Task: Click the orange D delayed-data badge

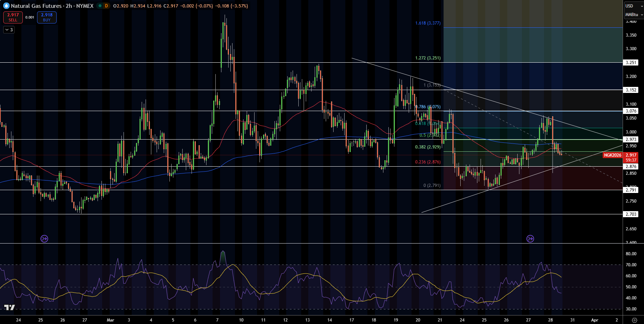Action: point(106,6)
